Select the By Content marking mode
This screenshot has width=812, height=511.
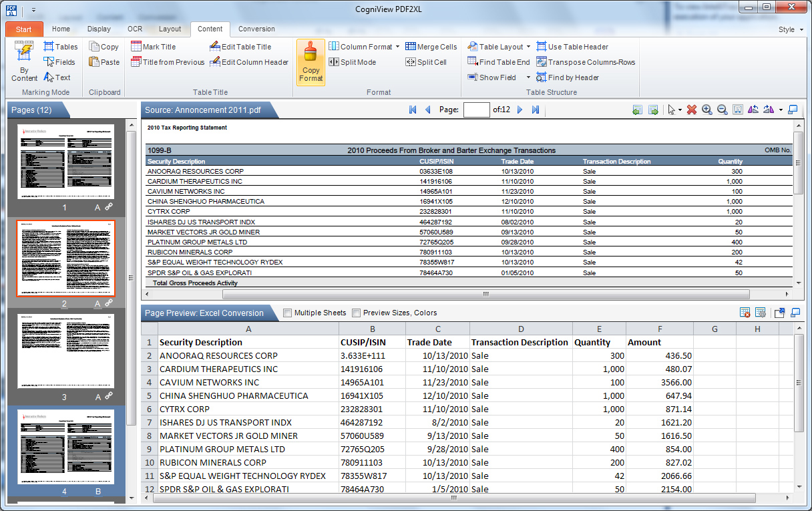point(24,62)
